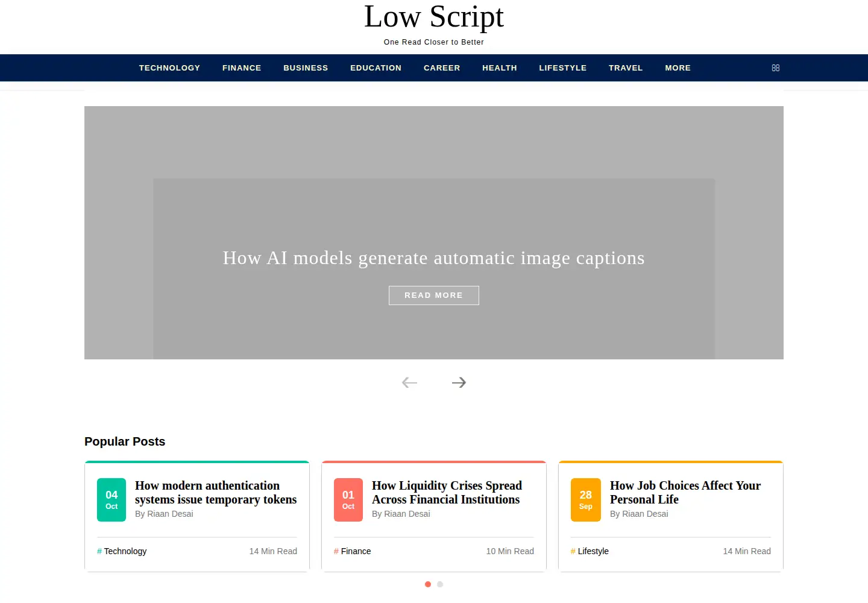868x603 pixels.
Task: Open the Health menu item
Action: tap(500, 68)
